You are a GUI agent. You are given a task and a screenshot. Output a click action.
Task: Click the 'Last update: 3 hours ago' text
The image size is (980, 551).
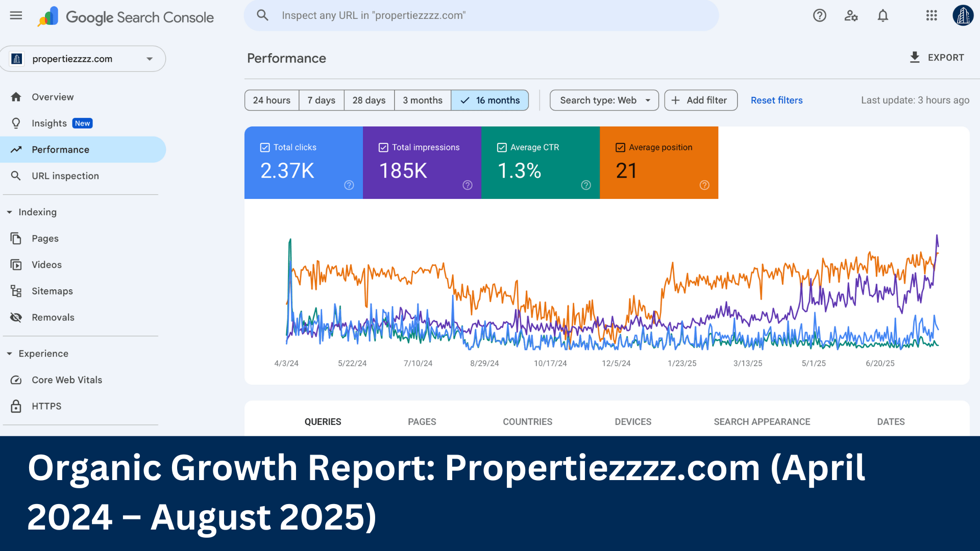(915, 100)
